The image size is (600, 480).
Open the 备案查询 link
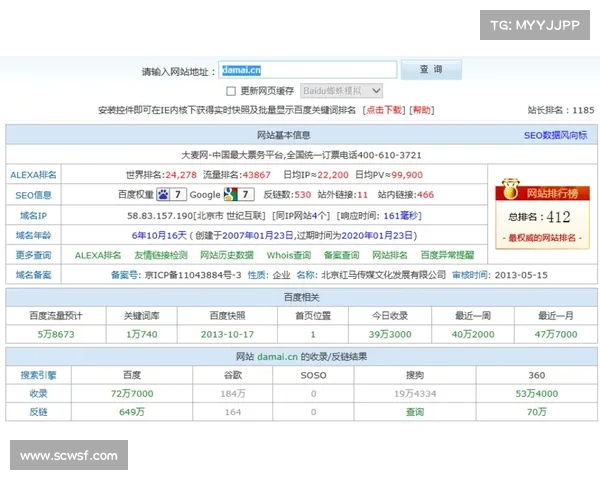click(341, 255)
